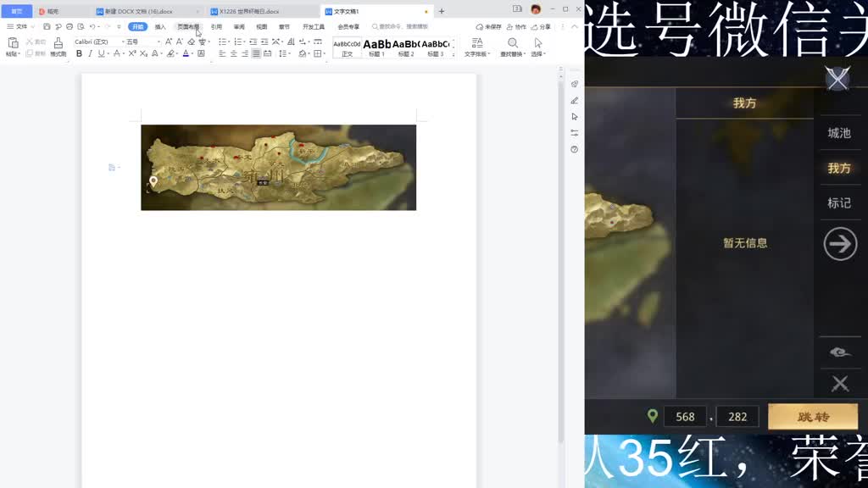Center align text icon
The height and width of the screenshot is (488, 868).
point(234,53)
